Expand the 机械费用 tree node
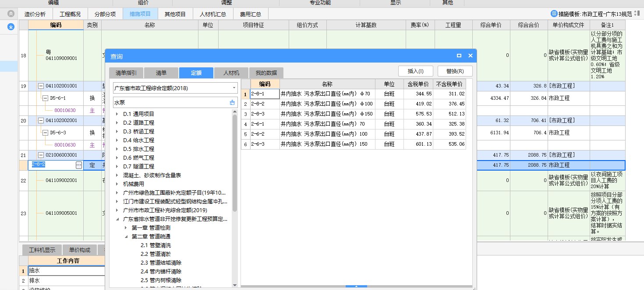 117,184
